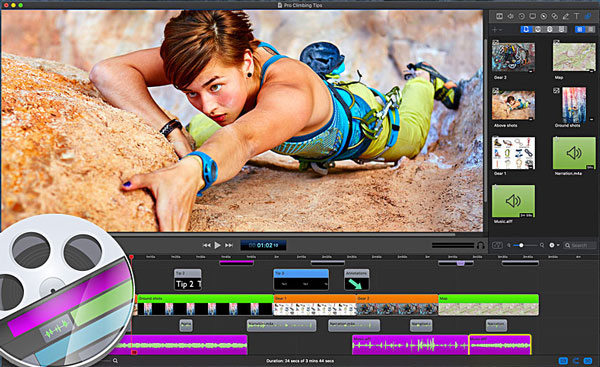Viewport: 600px width, 367px height.
Task: Click the fast-forward playback button
Action: [x=229, y=245]
